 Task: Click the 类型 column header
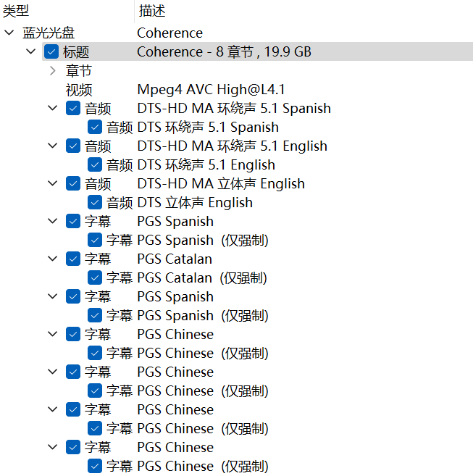point(67,11)
